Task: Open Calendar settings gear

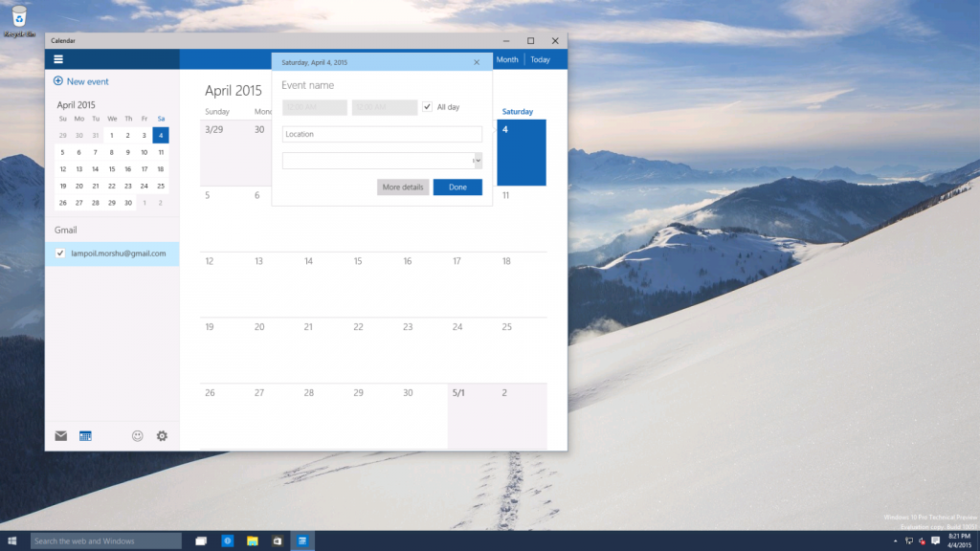Action: click(162, 436)
